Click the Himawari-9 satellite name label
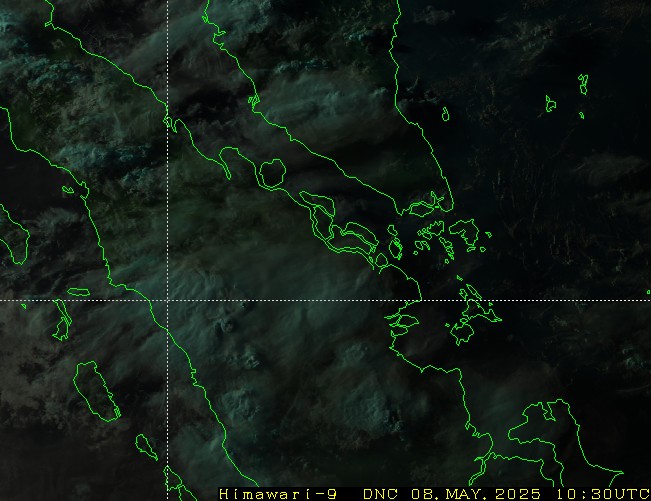Screen dimensions: 651x501 click(x=278, y=494)
